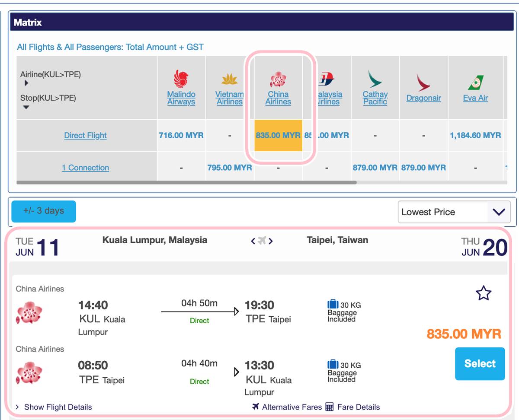The image size is (519, 420).
Task: Open the China Airlines link in matrix
Action: pos(278,98)
